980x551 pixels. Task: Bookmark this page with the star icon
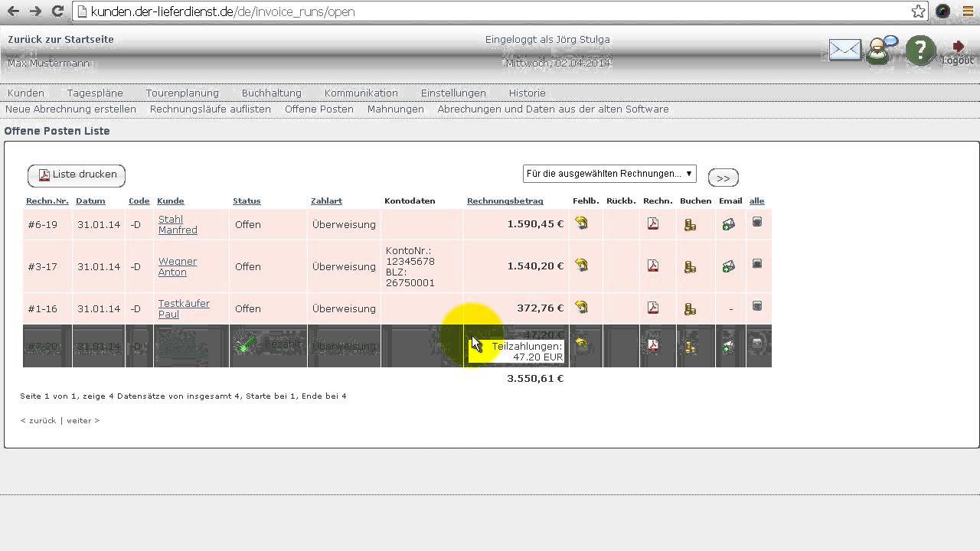(x=918, y=11)
